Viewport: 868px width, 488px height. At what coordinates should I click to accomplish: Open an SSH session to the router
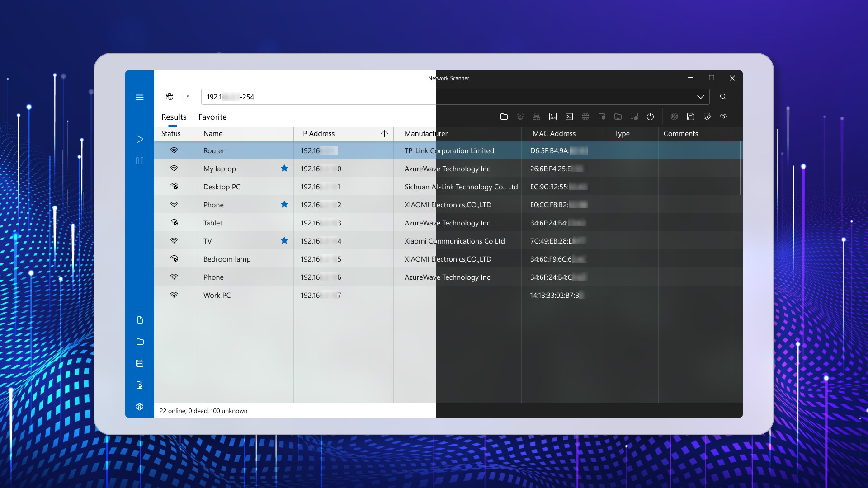(552, 117)
